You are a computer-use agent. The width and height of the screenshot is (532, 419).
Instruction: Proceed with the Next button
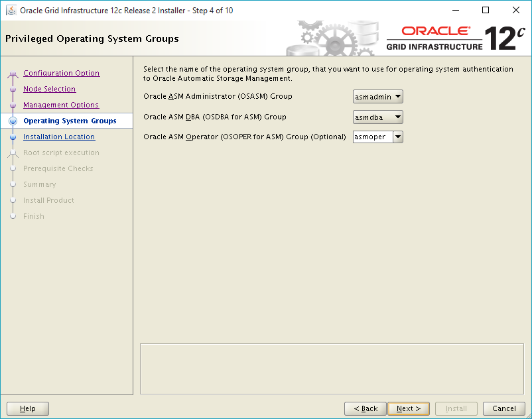409,408
